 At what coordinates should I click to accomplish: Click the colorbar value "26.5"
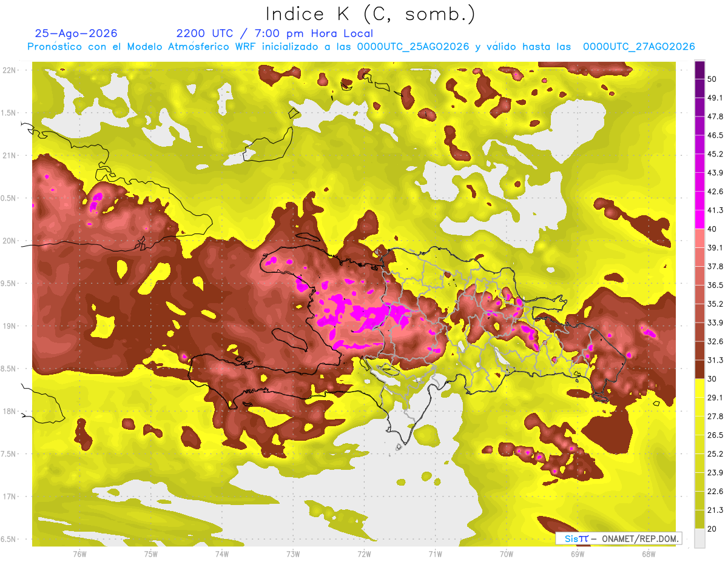coord(715,435)
